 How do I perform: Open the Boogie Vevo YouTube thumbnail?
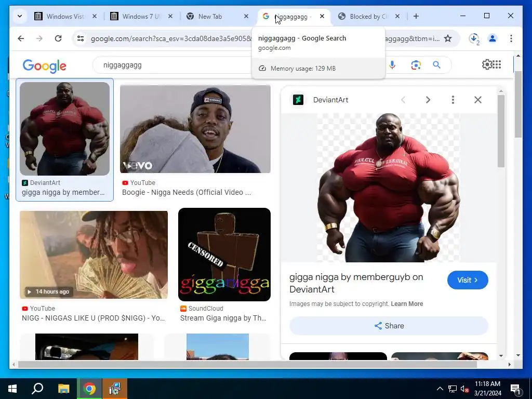click(195, 129)
